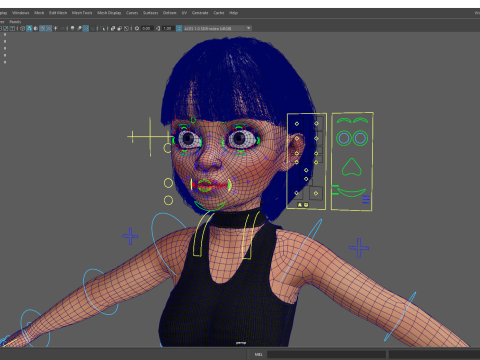The image size is (480, 360).
Task: Open the UV menu
Action: pos(184,13)
